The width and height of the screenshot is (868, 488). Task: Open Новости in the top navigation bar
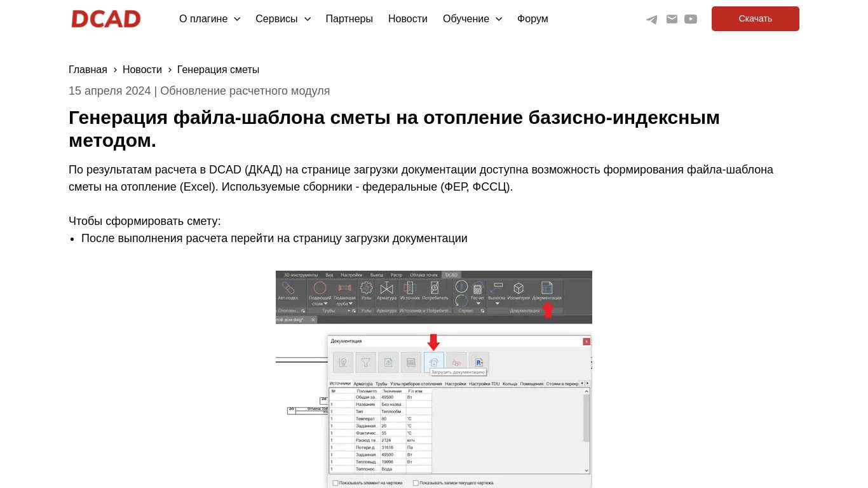point(408,19)
